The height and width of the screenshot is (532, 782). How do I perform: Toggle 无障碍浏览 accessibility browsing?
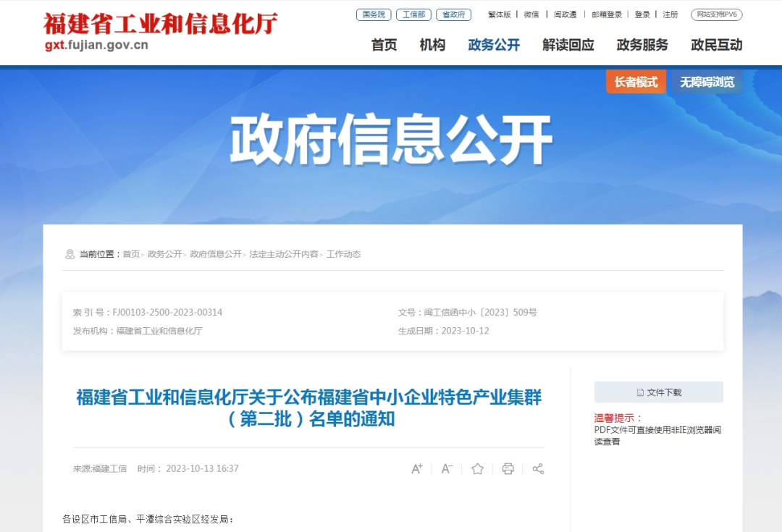(707, 82)
